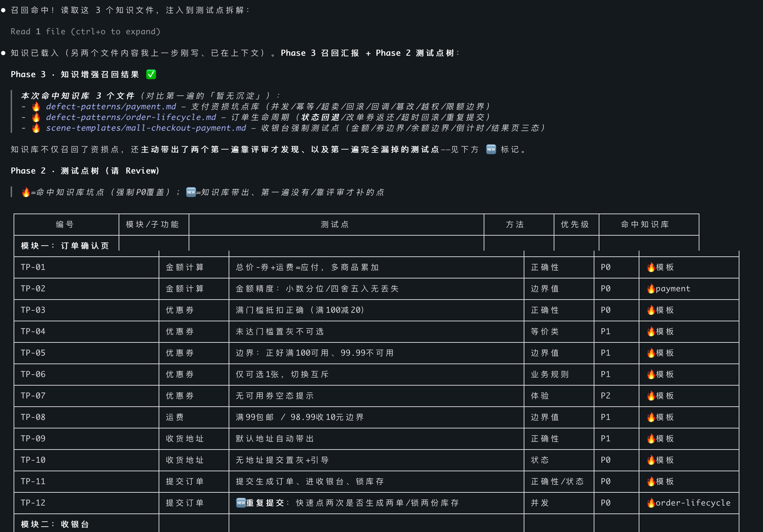
Task: Click the 'Phase 3 · 知识增强召回结果' heading
Action: tap(75, 74)
